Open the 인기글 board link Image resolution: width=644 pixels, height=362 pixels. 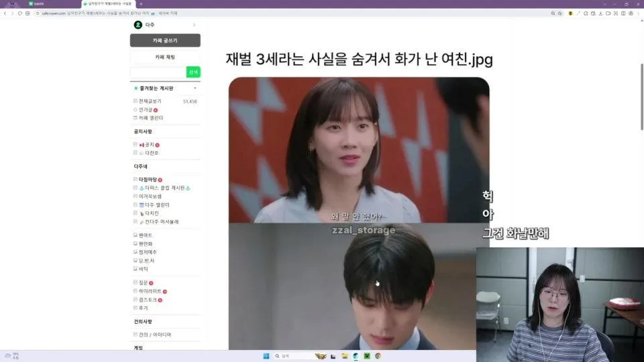[x=146, y=109]
